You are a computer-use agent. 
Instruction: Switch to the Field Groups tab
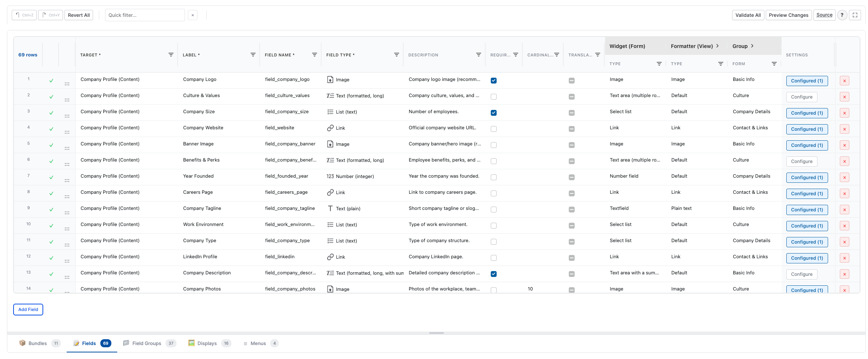pos(149,343)
